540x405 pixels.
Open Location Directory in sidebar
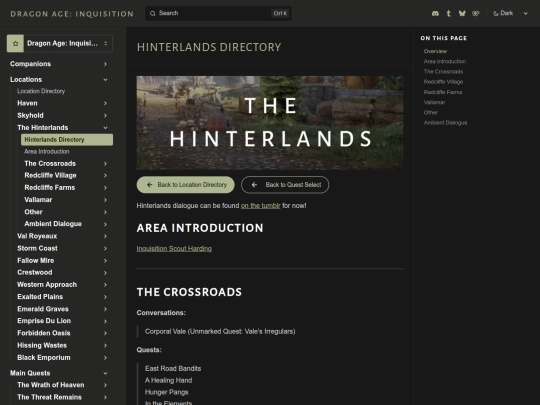point(41,91)
